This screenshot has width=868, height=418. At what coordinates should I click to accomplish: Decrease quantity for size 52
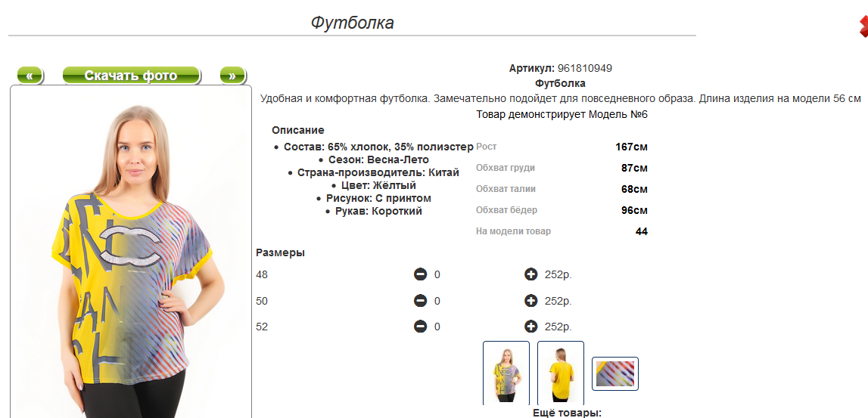420,327
